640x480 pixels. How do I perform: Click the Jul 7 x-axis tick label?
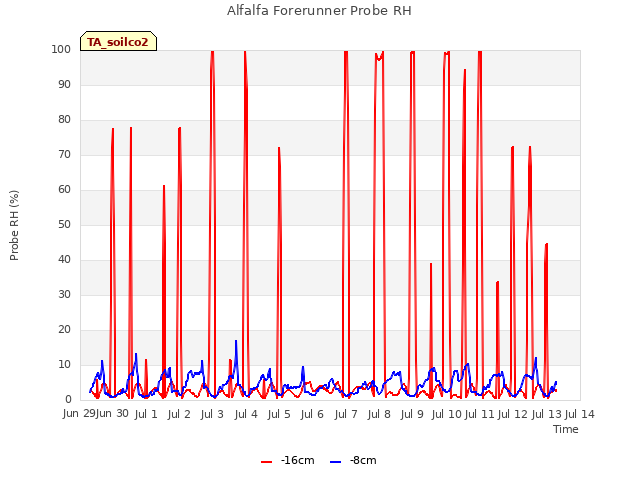point(346,414)
